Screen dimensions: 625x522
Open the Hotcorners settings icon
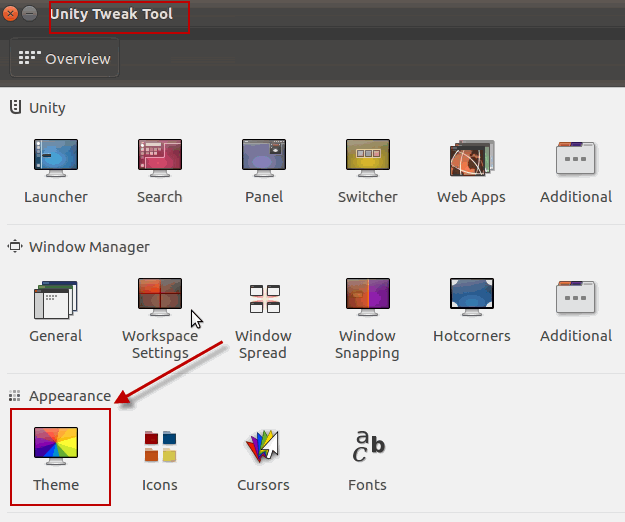pyautogui.click(x=472, y=297)
